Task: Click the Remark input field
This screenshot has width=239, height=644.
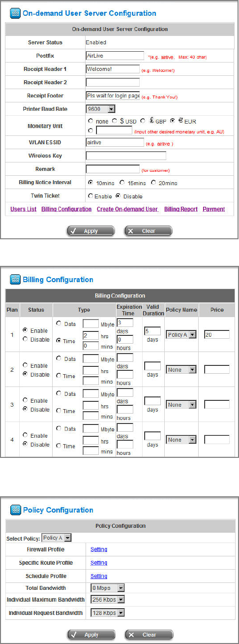Action: tap(113, 169)
